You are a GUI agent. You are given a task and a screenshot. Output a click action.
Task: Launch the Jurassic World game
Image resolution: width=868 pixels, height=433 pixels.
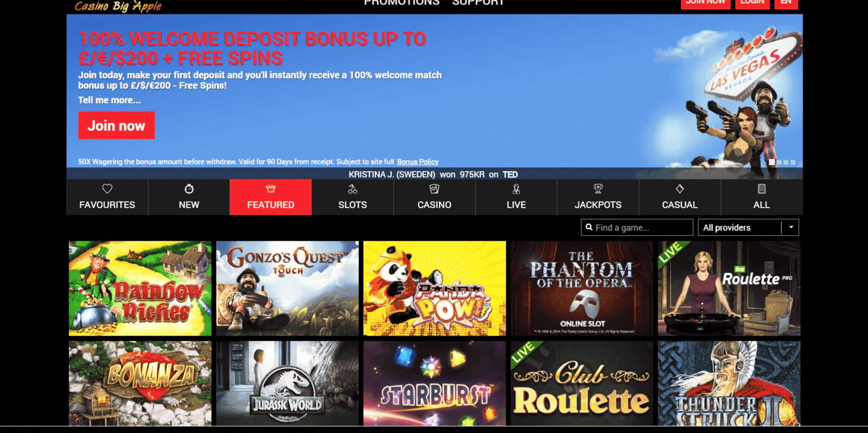(x=287, y=383)
